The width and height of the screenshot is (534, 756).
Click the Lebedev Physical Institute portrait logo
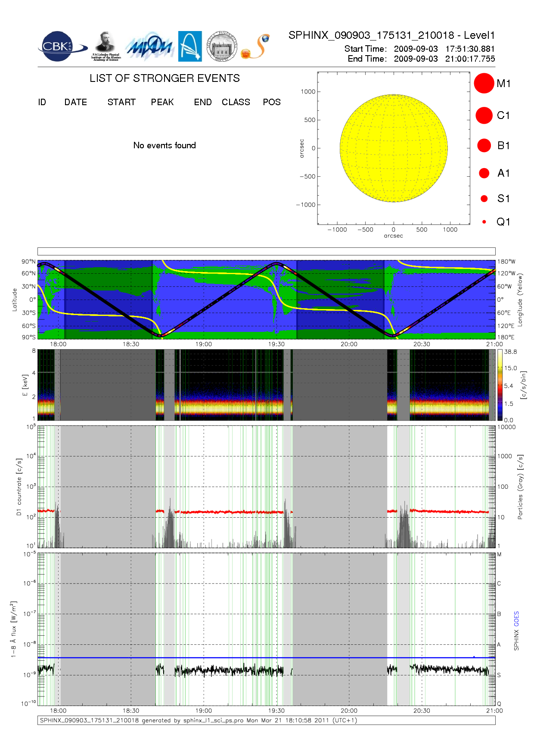[x=106, y=46]
